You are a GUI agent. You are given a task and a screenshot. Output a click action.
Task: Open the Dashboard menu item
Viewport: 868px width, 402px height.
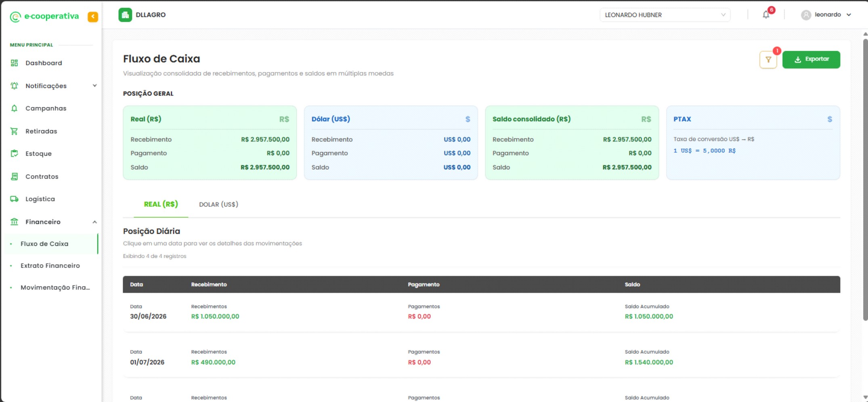44,63
